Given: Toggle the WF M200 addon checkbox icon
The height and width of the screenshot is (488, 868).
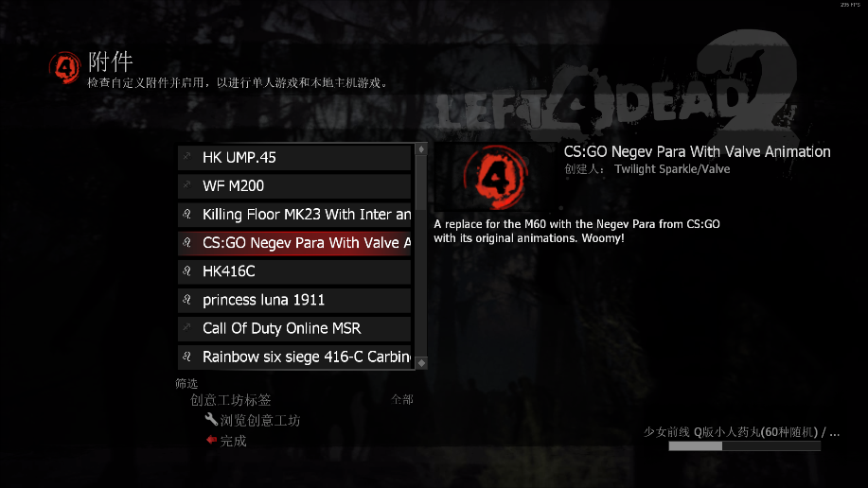Looking at the screenshot, I should point(187,184).
